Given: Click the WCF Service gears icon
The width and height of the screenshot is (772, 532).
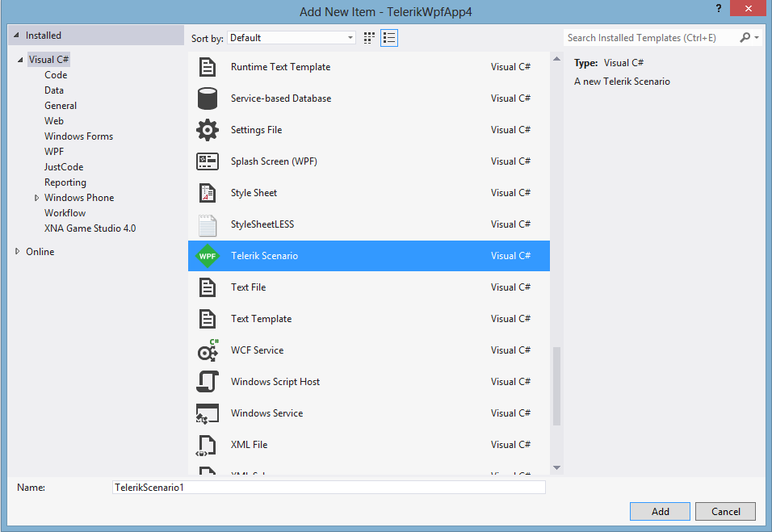Looking at the screenshot, I should click(208, 350).
